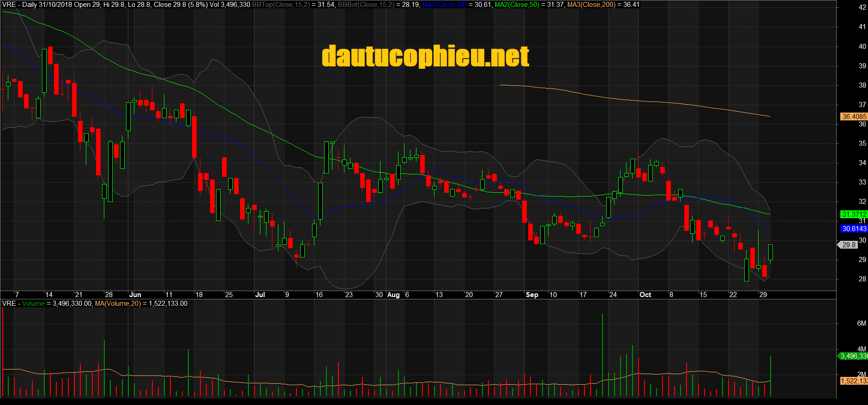
Task: Click date label 10 on time axis
Action: click(x=553, y=295)
